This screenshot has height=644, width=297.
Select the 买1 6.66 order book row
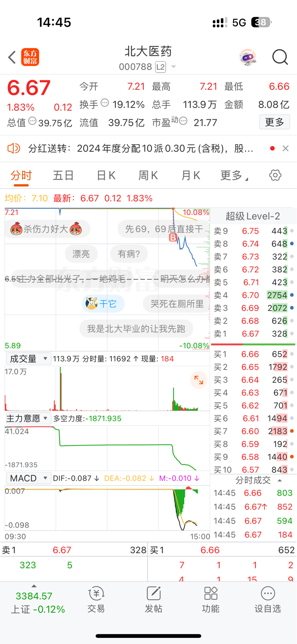click(253, 354)
